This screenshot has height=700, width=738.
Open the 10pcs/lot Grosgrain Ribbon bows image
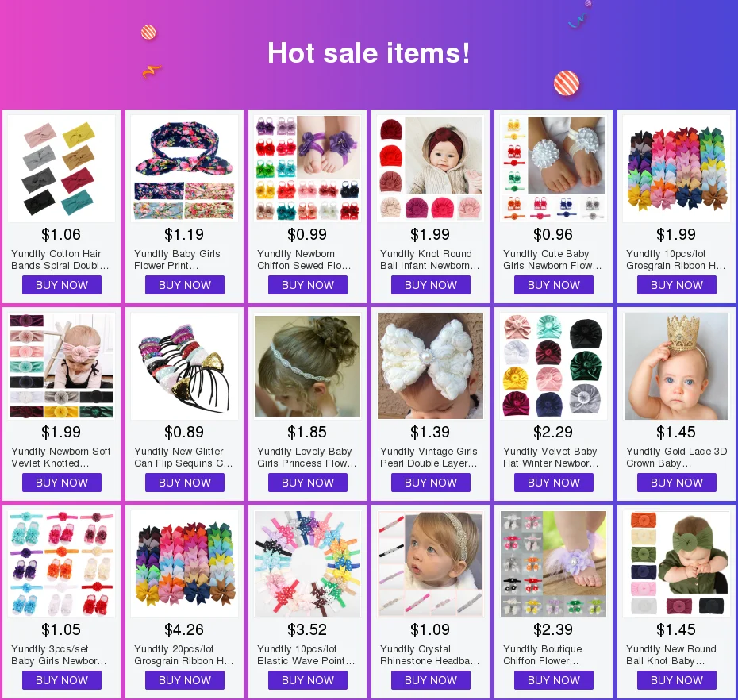coord(676,168)
